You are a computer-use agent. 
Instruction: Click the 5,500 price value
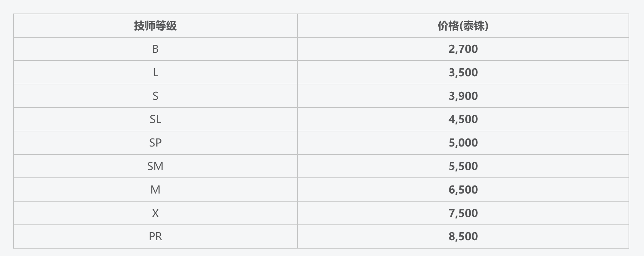pos(463,166)
